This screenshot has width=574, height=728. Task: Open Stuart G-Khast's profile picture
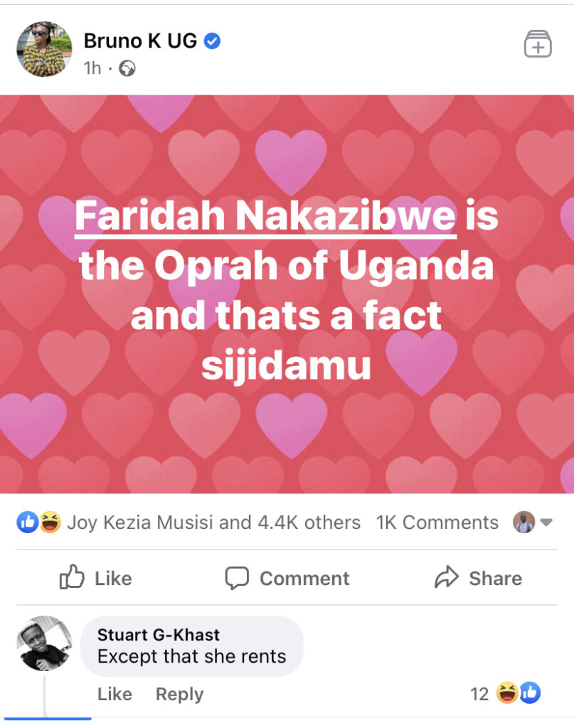click(45, 643)
